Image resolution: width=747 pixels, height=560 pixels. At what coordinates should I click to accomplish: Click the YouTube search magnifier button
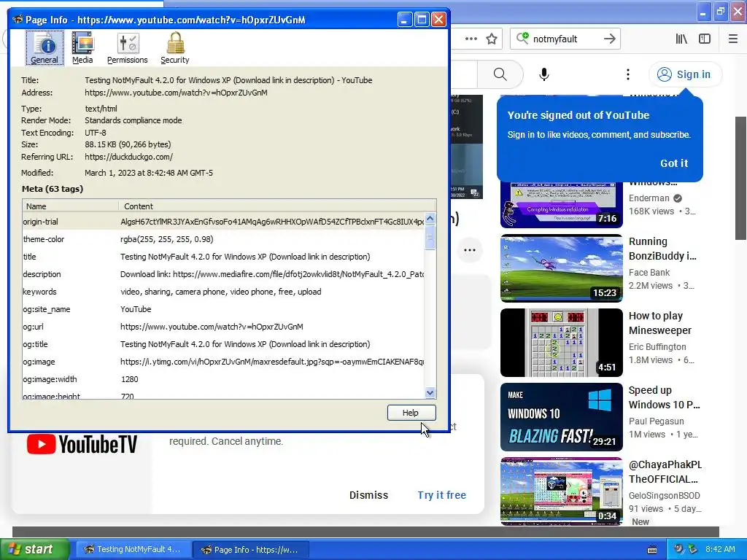tap(500, 74)
